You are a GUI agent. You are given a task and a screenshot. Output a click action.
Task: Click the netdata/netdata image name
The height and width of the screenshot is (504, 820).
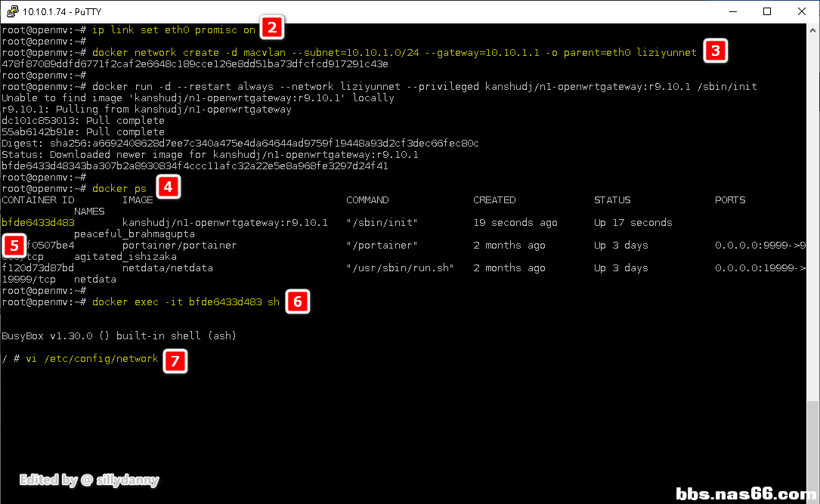point(167,268)
